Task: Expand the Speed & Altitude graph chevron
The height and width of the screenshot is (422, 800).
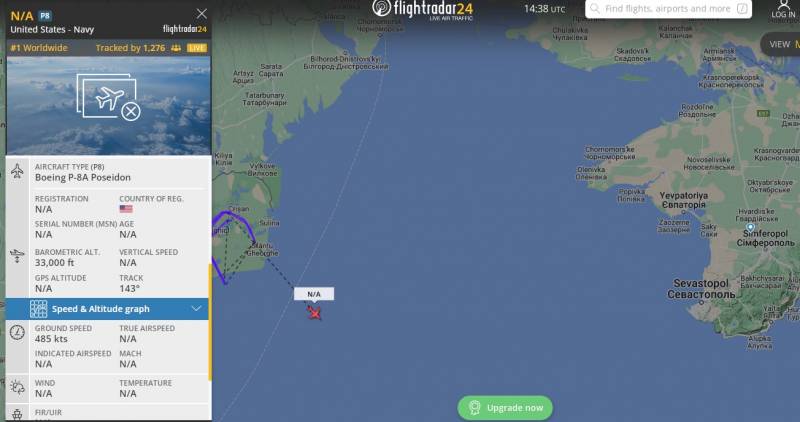Action: tap(196, 308)
